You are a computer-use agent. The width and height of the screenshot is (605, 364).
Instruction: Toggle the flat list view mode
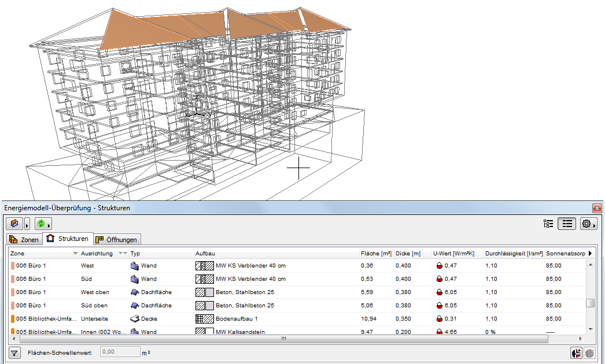566,224
